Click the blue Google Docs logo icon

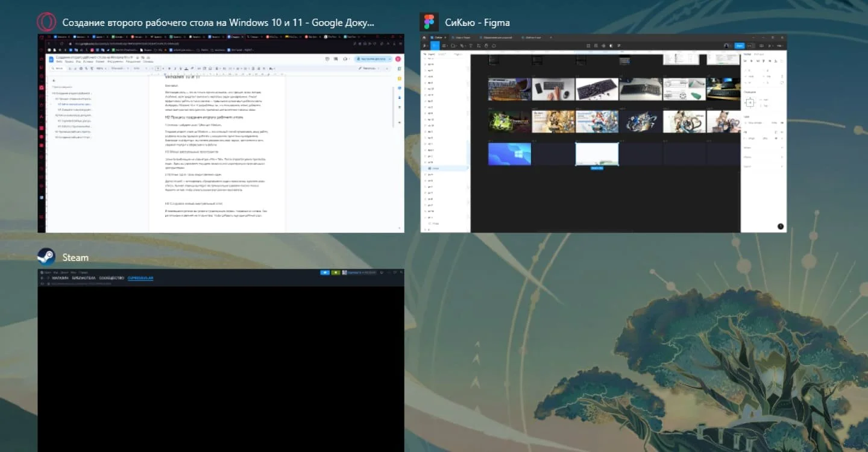tap(52, 58)
